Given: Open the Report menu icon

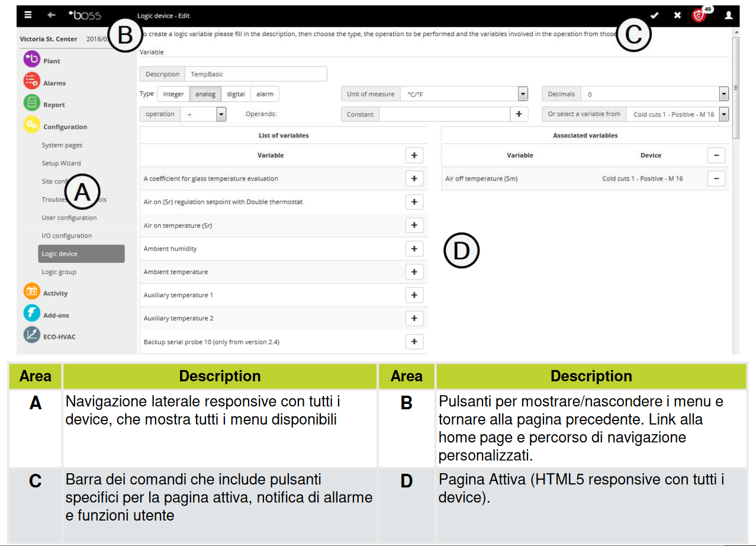Looking at the screenshot, I should click(31, 104).
